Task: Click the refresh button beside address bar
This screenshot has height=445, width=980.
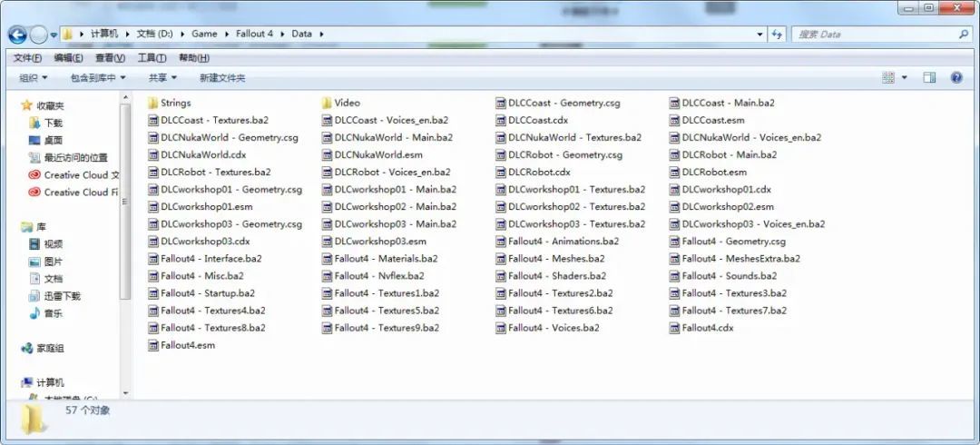Action: (777, 35)
